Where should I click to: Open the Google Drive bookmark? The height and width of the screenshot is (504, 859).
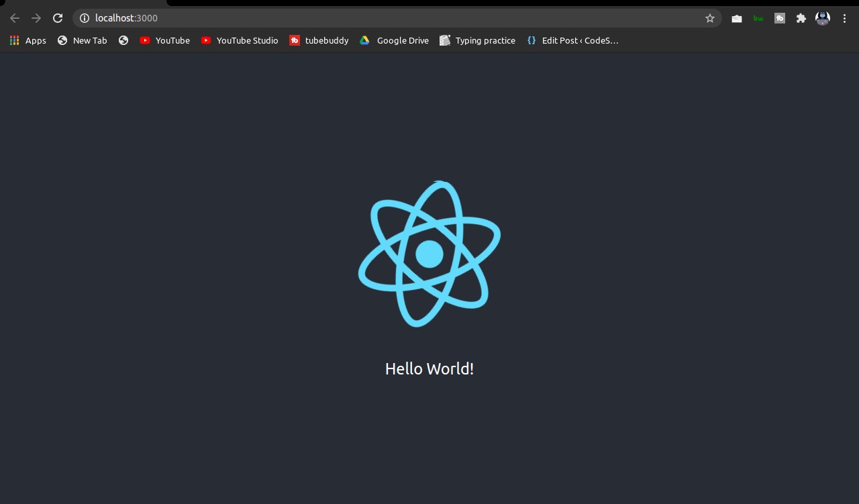point(395,40)
